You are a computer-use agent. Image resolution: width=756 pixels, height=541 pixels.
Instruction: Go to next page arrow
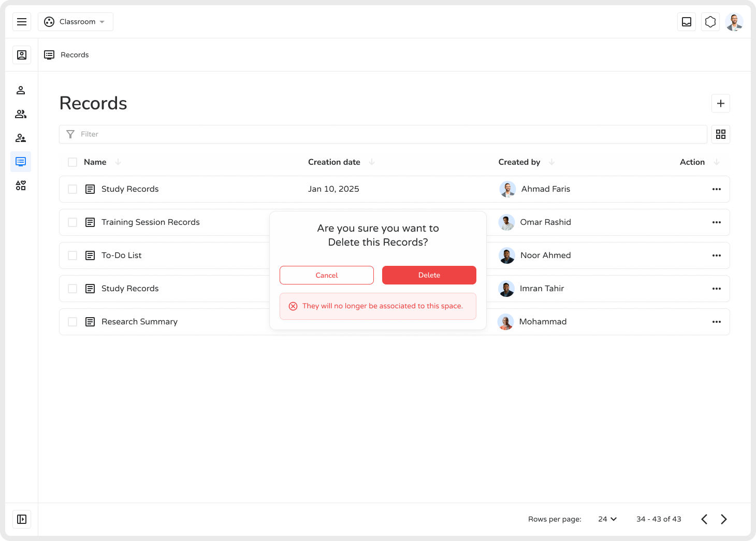point(724,519)
